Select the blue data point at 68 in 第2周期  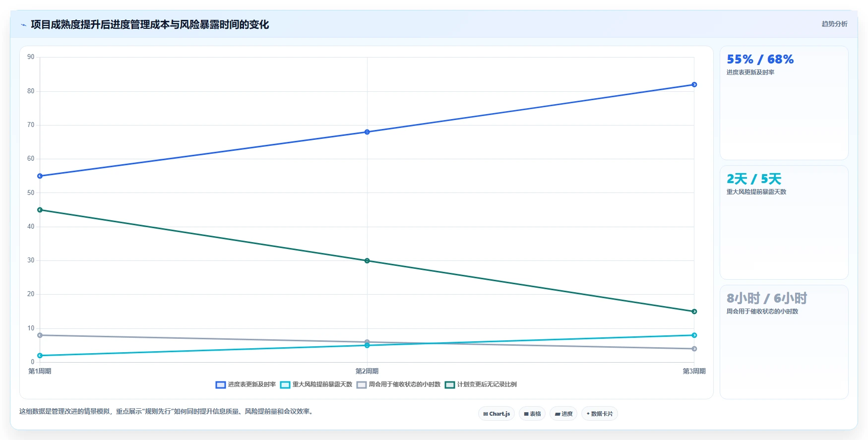367,132
